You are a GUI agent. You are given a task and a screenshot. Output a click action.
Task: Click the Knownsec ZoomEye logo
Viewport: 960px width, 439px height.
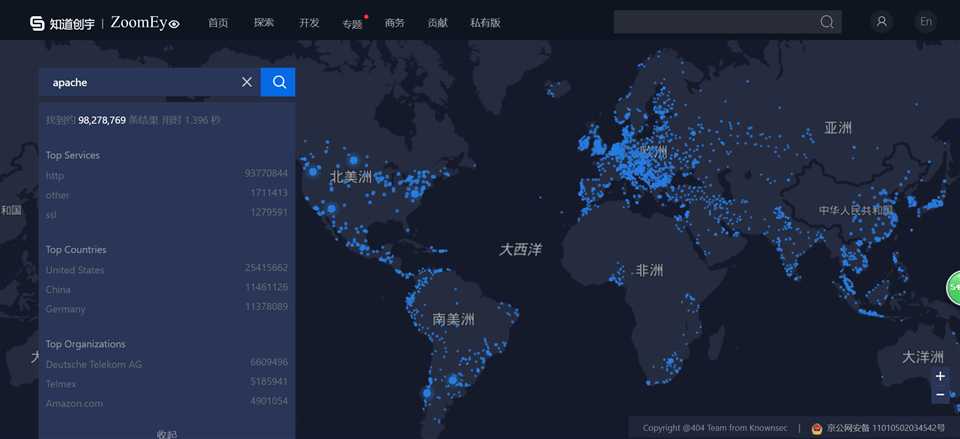click(x=105, y=23)
